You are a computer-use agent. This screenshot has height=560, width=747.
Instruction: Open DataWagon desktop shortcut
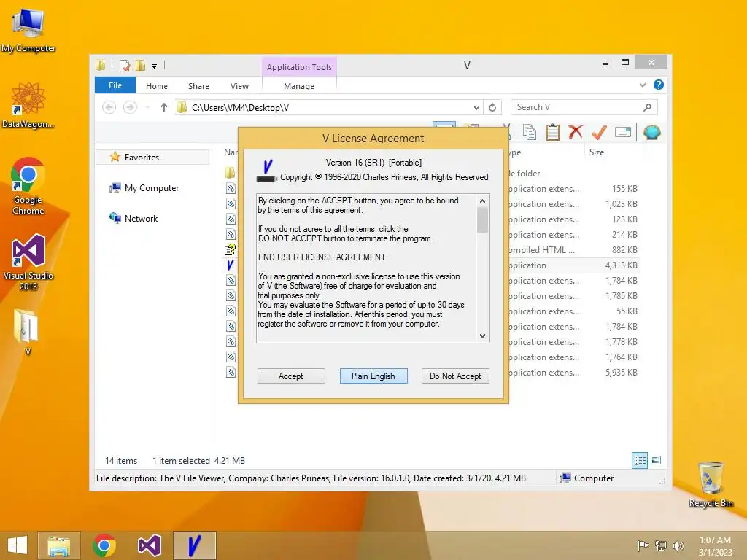[28, 106]
